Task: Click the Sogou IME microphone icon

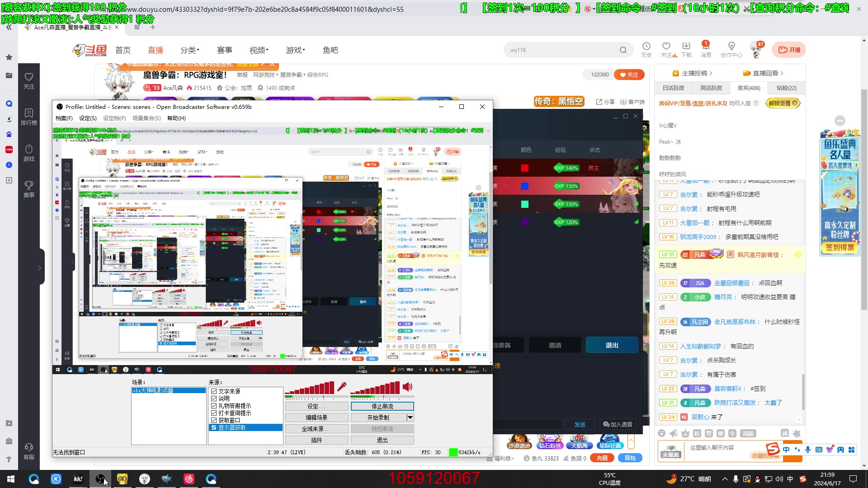Action: (808, 450)
